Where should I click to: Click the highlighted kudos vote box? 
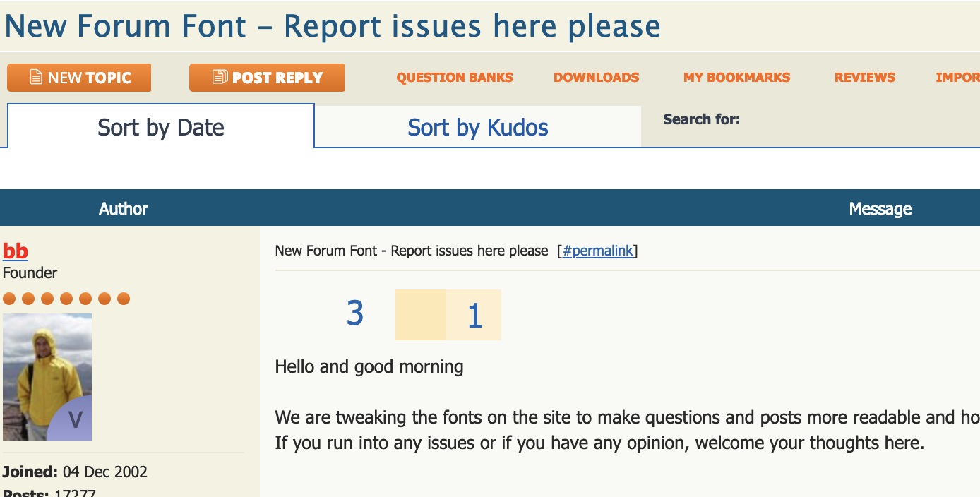point(421,314)
